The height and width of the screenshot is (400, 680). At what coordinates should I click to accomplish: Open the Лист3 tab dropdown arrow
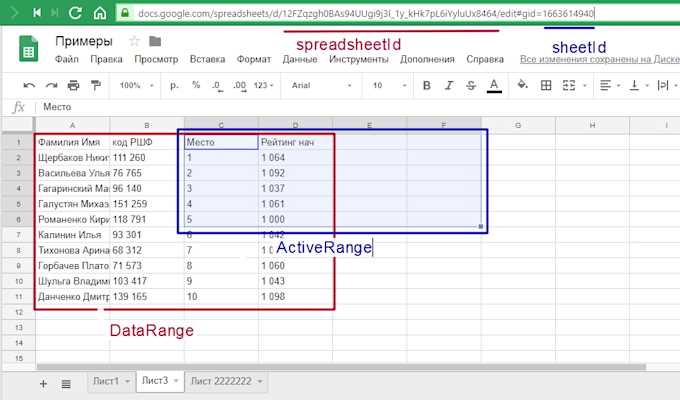(176, 381)
